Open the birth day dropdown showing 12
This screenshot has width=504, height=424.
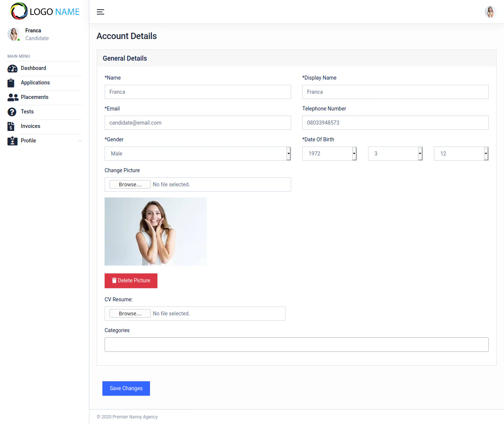coord(461,154)
